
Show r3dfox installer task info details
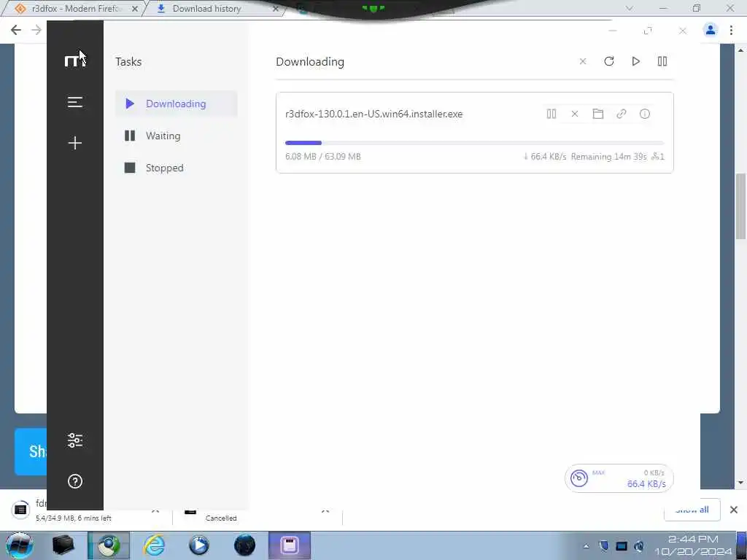pos(645,114)
